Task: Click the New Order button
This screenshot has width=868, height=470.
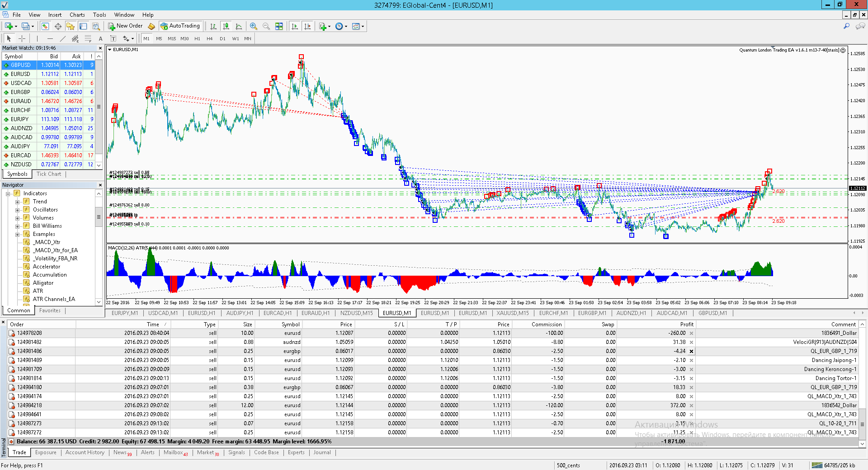Action: pyautogui.click(x=125, y=26)
